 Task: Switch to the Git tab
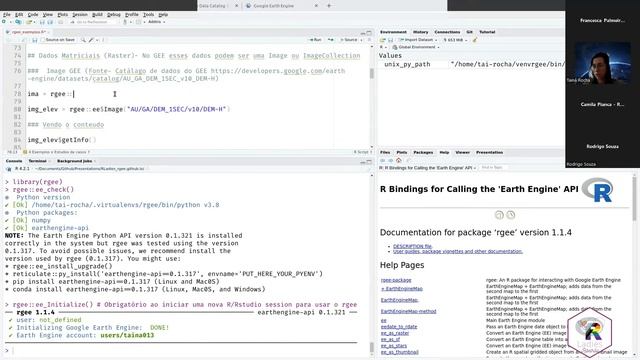[x=469, y=32]
